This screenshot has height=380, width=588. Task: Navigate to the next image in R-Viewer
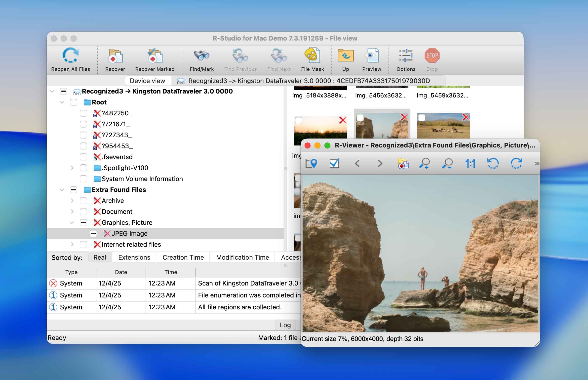pyautogui.click(x=380, y=164)
